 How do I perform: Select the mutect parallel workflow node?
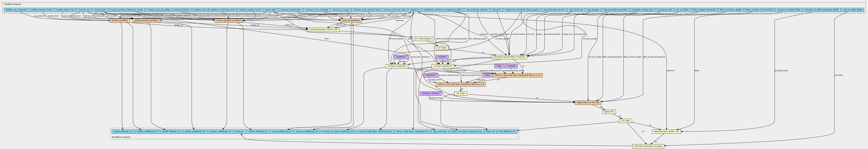228,21
